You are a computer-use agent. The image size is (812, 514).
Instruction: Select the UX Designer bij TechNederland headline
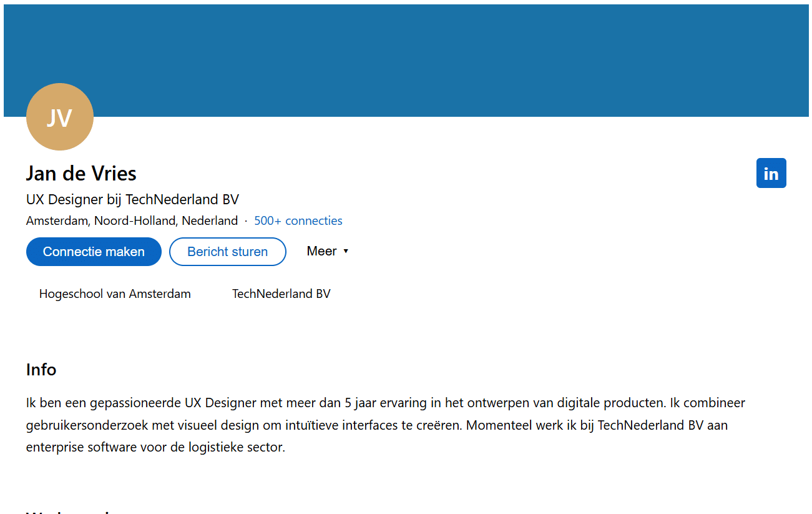point(132,199)
